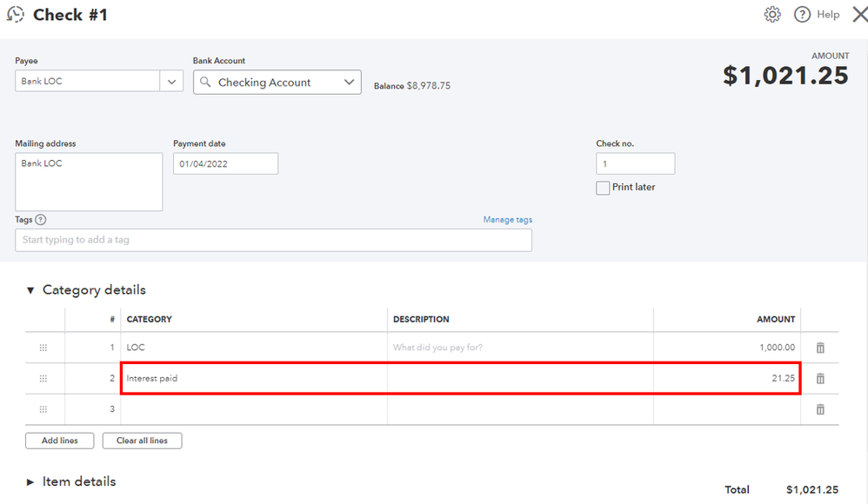
Task: Click the AMOUNT column header
Action: (776, 319)
